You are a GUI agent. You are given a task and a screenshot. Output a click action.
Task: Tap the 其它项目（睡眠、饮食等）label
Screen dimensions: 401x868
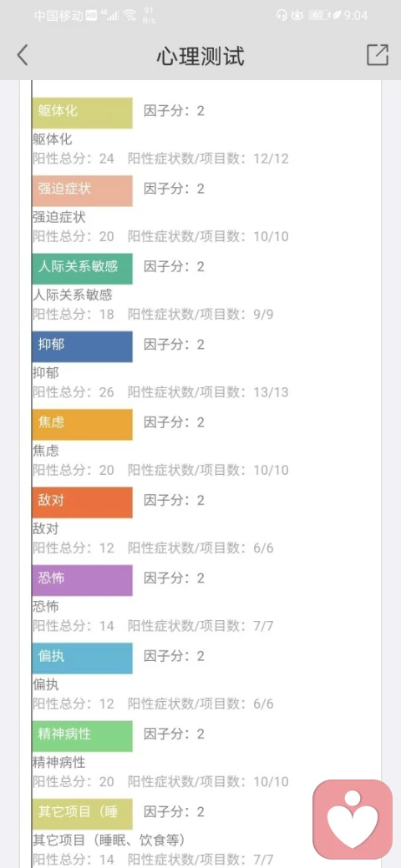click(108, 840)
